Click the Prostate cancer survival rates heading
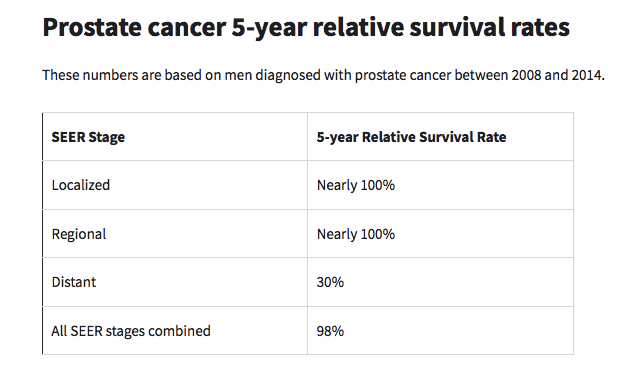The image size is (642, 380). coord(306,27)
